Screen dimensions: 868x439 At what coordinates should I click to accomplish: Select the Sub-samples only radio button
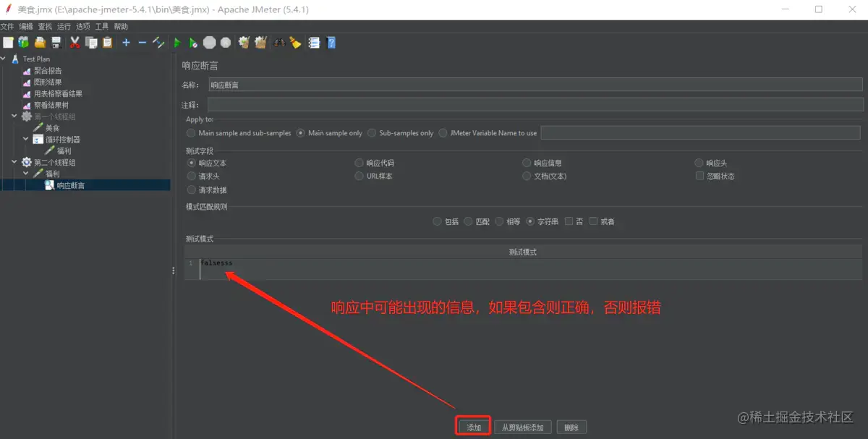[x=372, y=133]
